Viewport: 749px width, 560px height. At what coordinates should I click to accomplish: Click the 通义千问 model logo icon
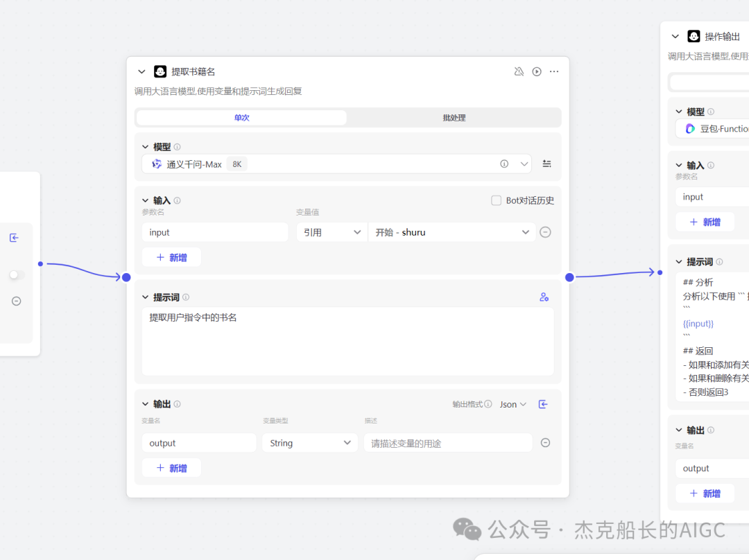coord(157,164)
